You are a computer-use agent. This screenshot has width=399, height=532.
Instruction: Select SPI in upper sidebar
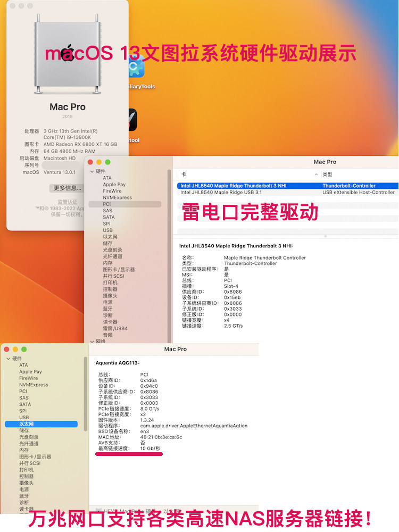[x=106, y=223]
